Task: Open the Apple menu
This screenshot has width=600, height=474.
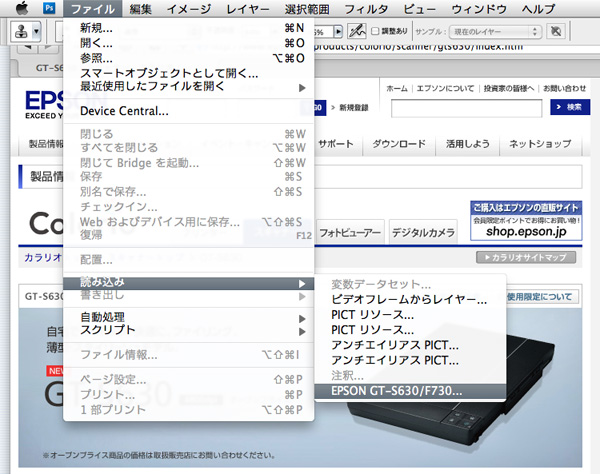Action: click(19, 8)
